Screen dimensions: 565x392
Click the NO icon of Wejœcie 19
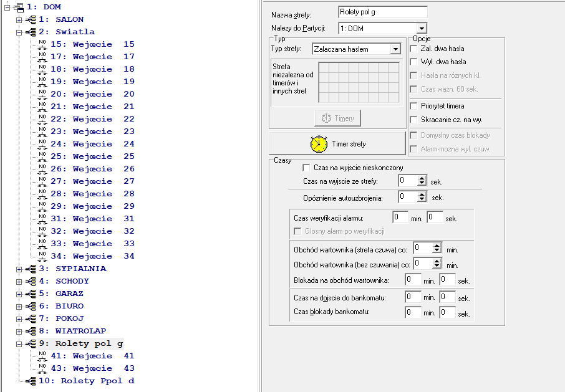[42, 82]
